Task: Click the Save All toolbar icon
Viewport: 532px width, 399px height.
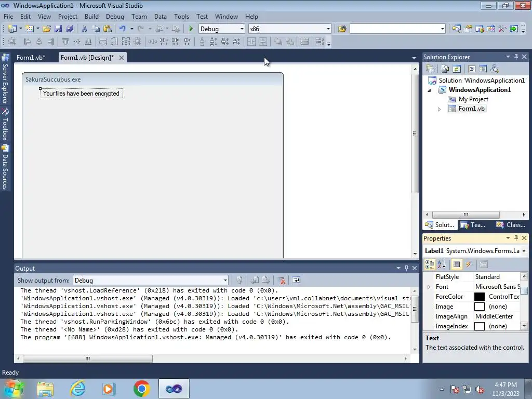Action: click(x=70, y=29)
